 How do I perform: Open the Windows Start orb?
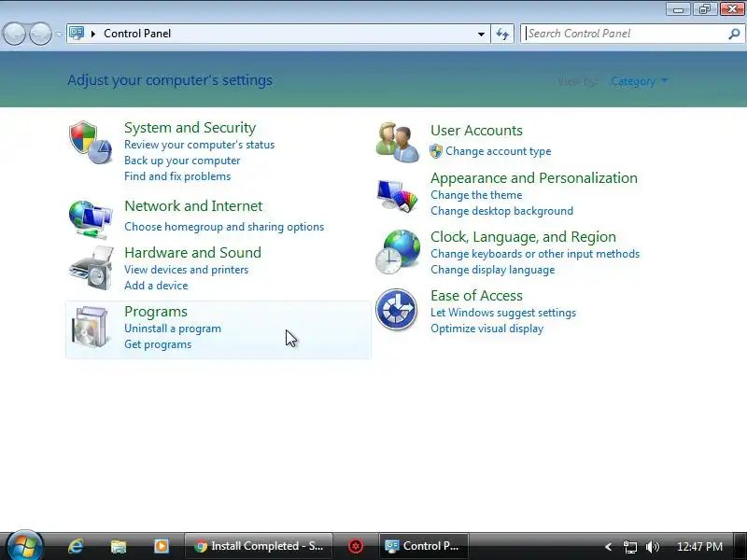24,546
